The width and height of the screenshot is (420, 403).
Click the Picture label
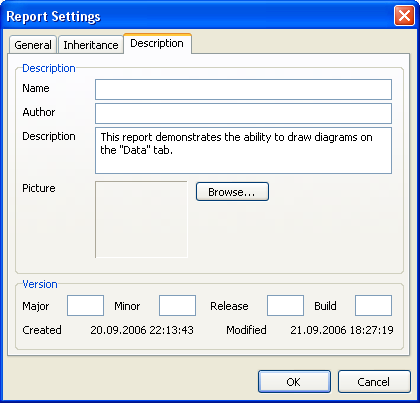pyautogui.click(x=39, y=188)
